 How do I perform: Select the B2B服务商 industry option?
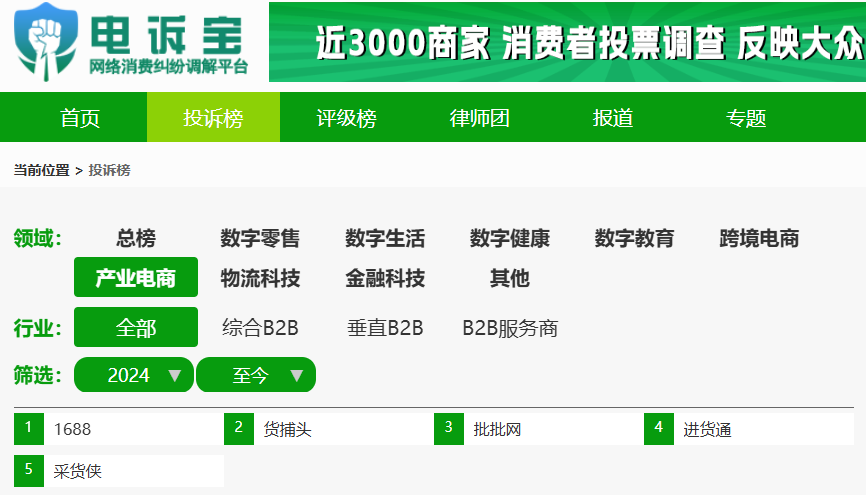tap(510, 328)
